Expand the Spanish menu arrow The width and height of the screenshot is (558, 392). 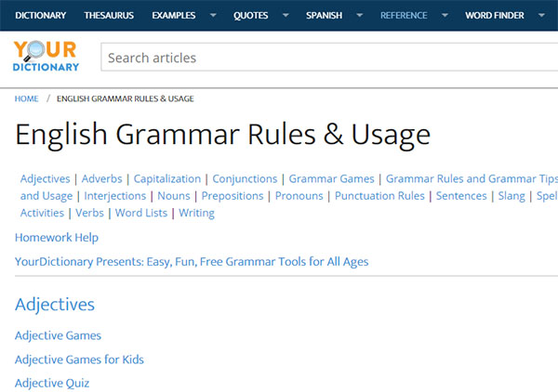pos(361,16)
